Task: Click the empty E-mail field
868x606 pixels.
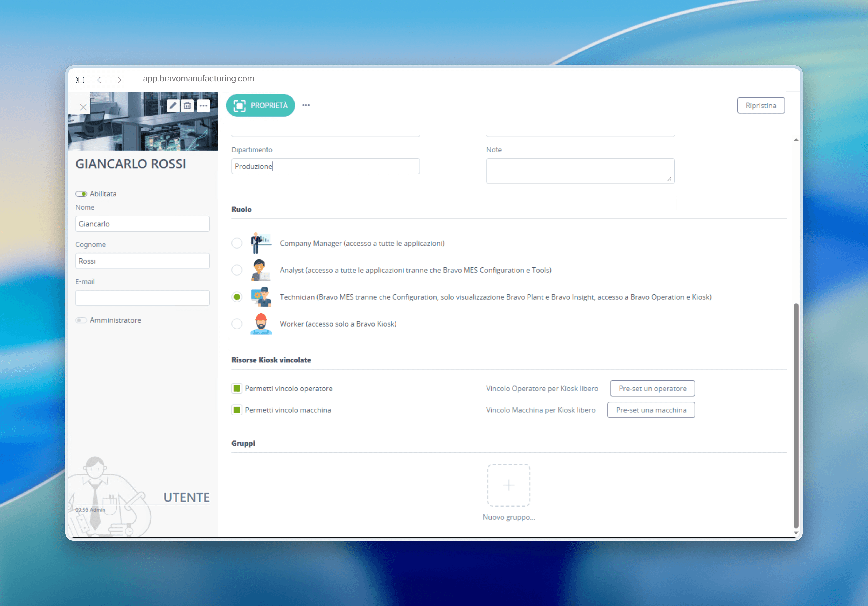Action: pos(143,298)
